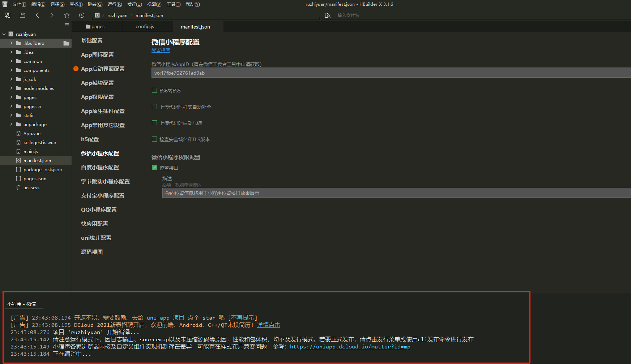The height and width of the screenshot is (364, 631).
Task: Open the uni-app 项目 link in console
Action: [165, 318]
